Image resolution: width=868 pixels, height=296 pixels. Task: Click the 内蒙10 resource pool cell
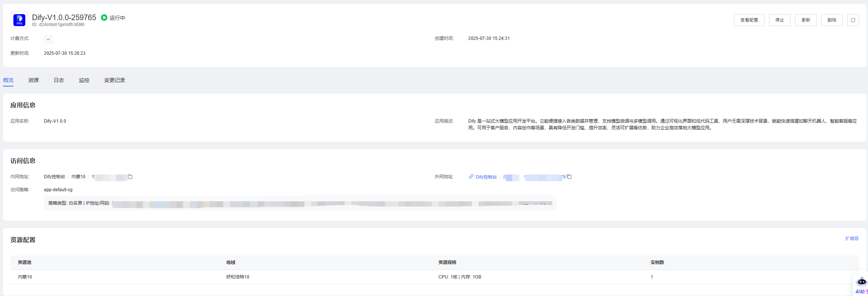click(25, 277)
